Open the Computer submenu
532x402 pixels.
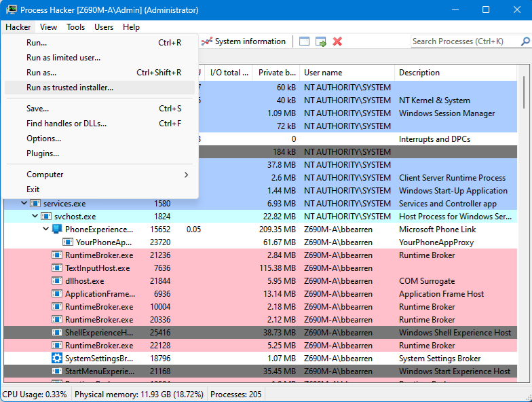[x=100, y=174]
